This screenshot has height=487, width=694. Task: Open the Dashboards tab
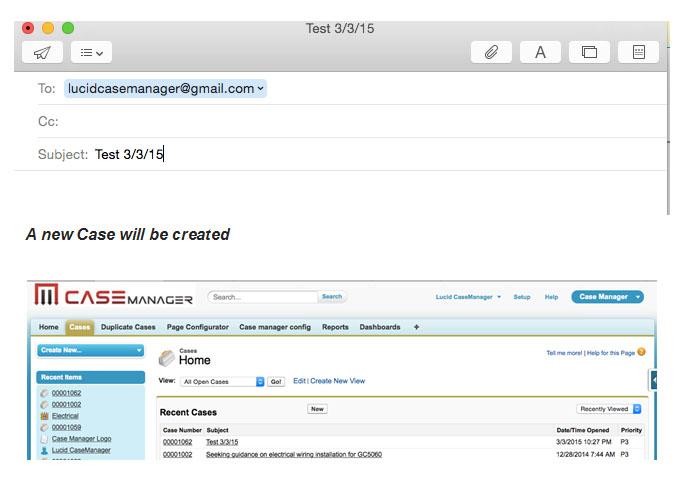point(380,327)
